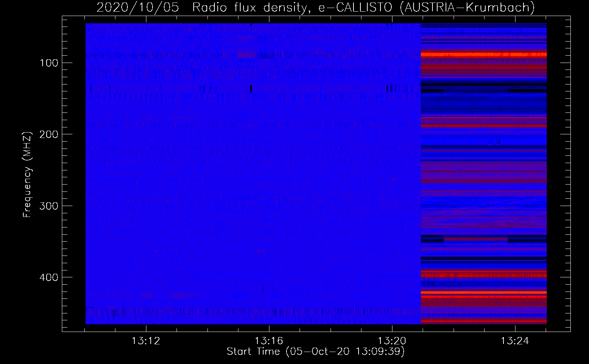
Task: Click the plot title "Radio flux density, e-CALLISTO (AUSTRIA-Krumbach)"
Action: point(363,7)
